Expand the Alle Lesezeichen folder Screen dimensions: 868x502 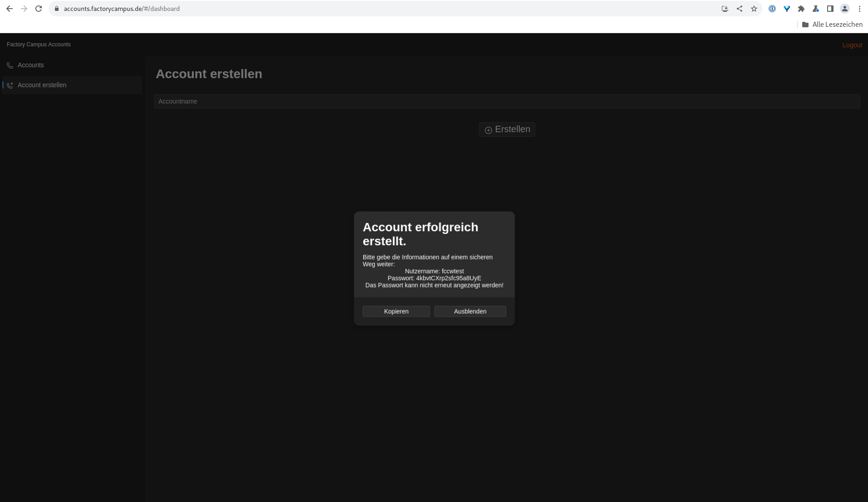point(832,24)
